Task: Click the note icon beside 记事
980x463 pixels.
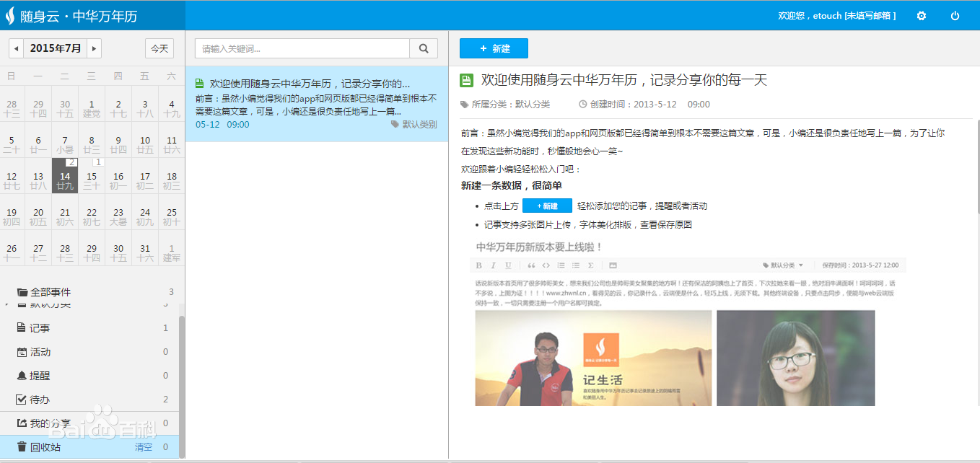Action: (21, 327)
